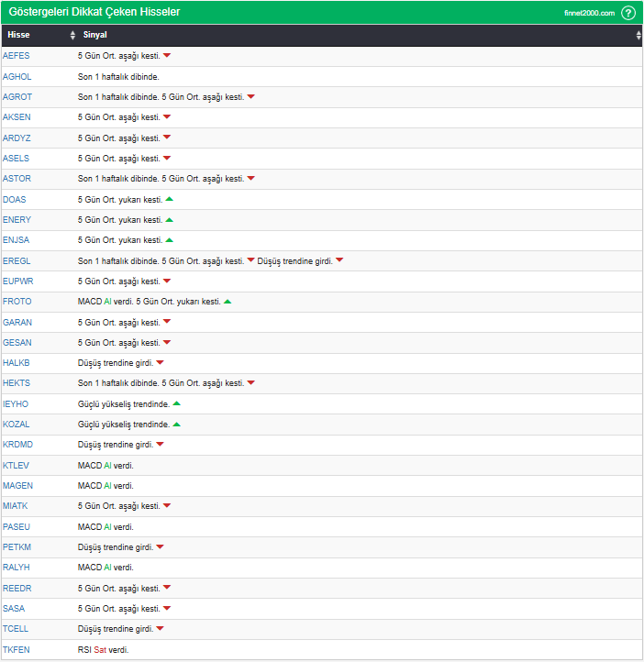Click 'MACD Al verdi.' in RALYH row
This screenshot has height=662, width=644.
coord(105,568)
